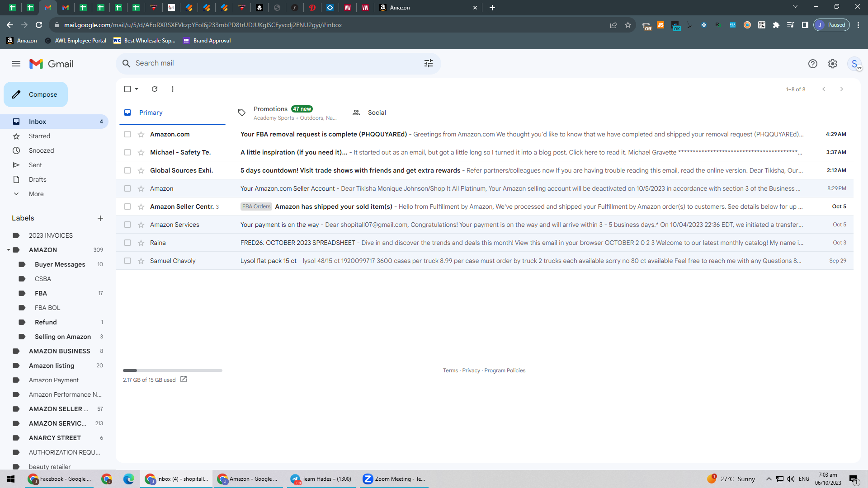The width and height of the screenshot is (868, 488).
Task: Tick the Amazon Seller Account email checkbox
Action: pos(127,188)
